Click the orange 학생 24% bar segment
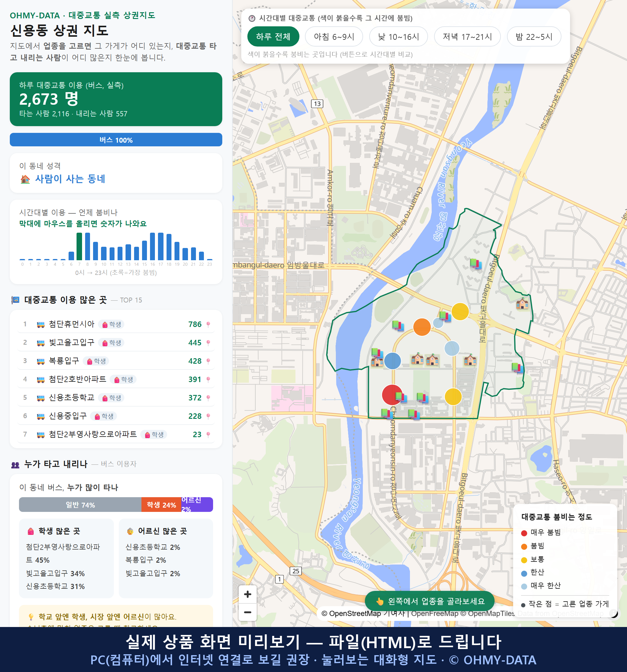 tap(161, 505)
